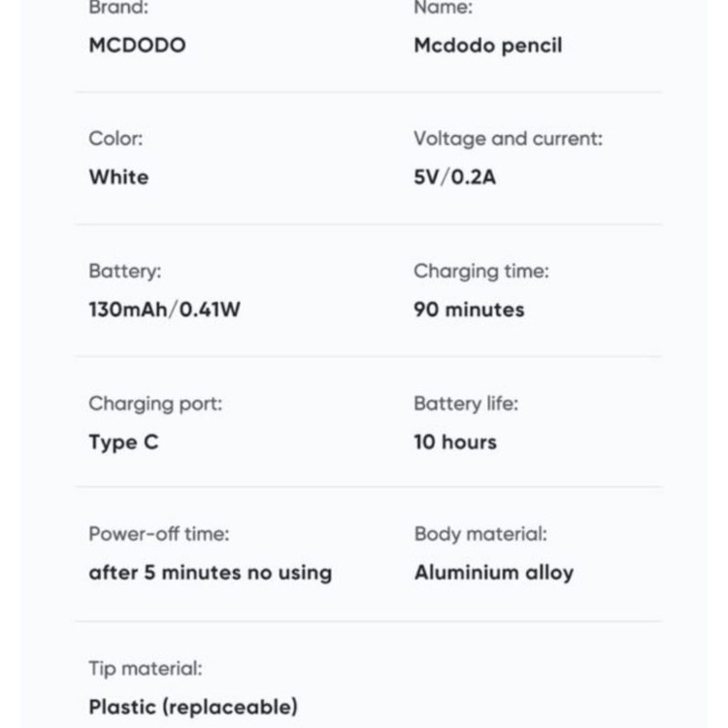Click the MCDODO brand value
The height and width of the screenshot is (728, 728).
tap(138, 45)
